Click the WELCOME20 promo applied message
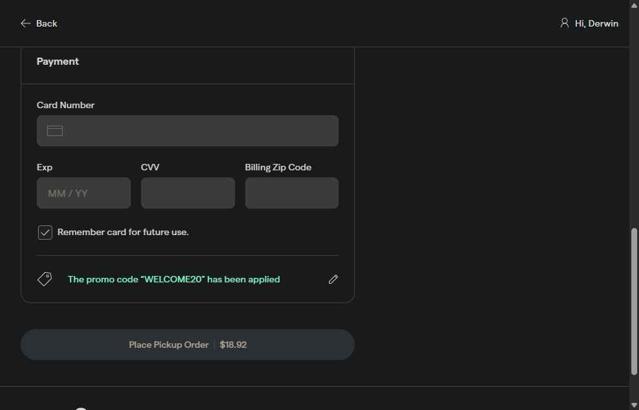 point(174,280)
